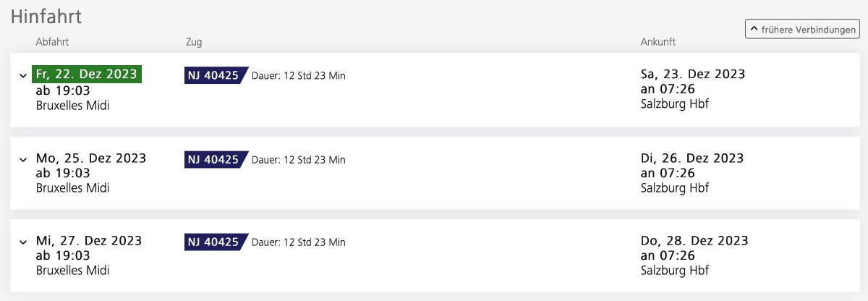Select the Mo, 25. Dez 2023 departure date
868x301 pixels.
coord(91,158)
